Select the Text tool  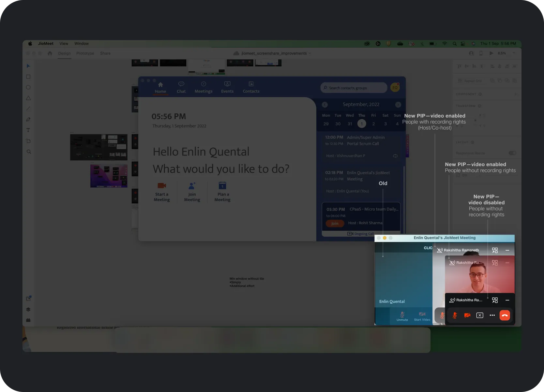coord(28,130)
